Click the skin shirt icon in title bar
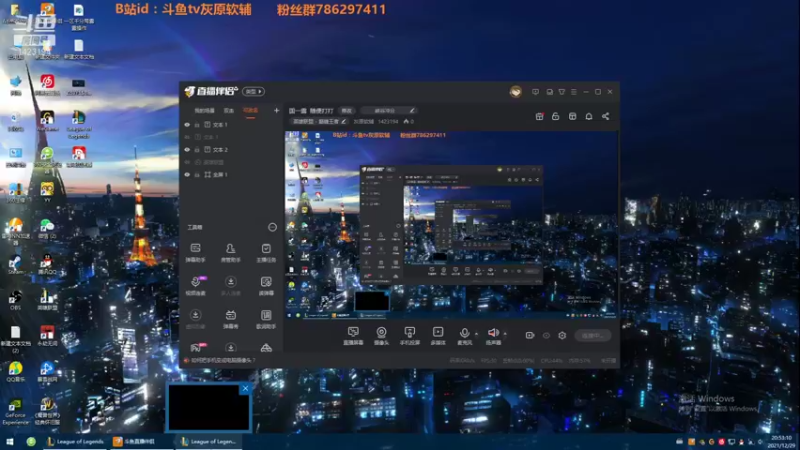 (x=562, y=92)
